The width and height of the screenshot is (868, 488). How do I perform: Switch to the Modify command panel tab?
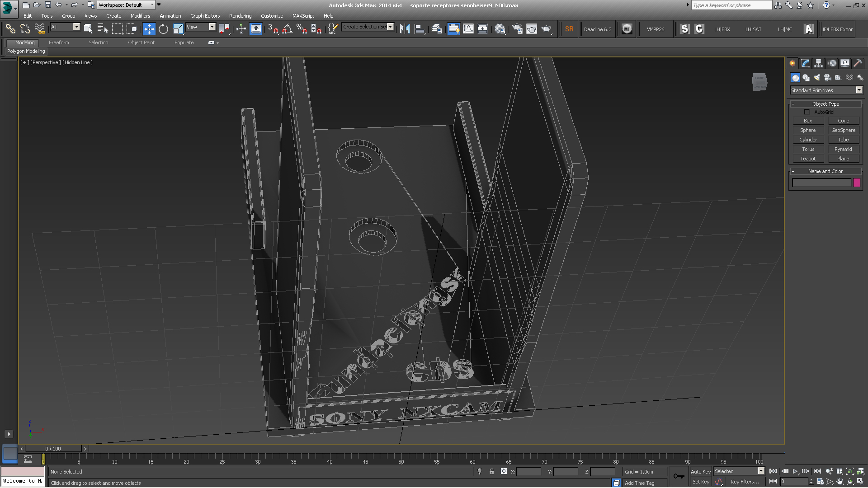[805, 63]
